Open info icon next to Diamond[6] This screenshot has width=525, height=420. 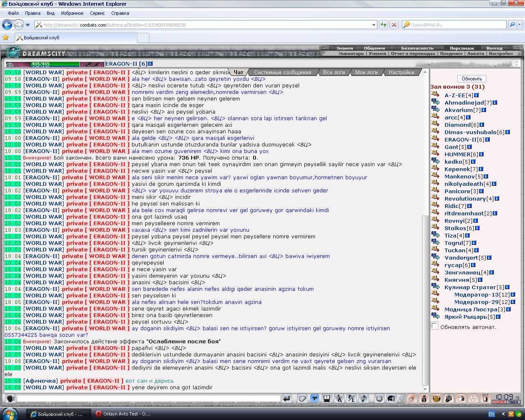[482, 125]
